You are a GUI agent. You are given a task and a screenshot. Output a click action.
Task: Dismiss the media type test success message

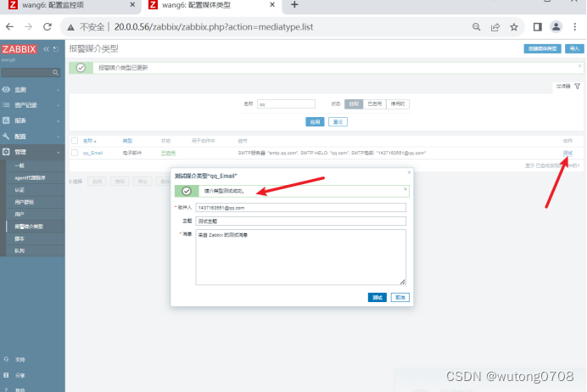pos(405,189)
